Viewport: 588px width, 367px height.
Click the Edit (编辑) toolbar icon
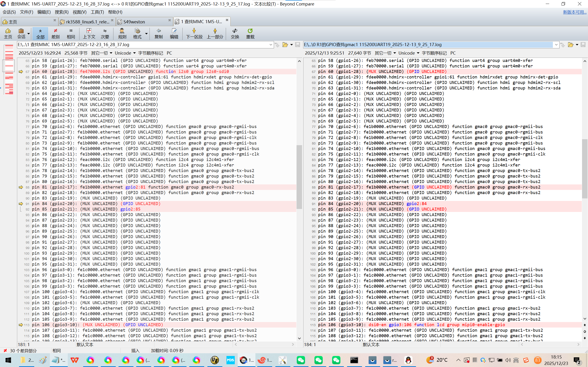pyautogui.click(x=174, y=33)
